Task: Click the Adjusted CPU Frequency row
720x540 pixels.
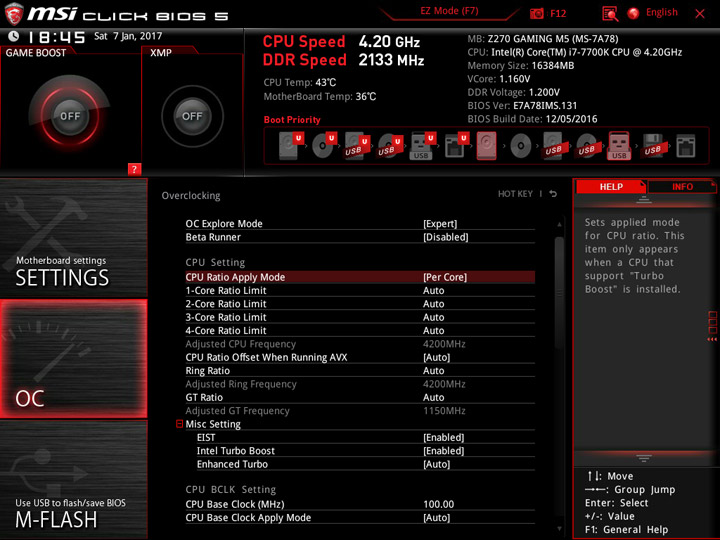Action: tap(360, 344)
